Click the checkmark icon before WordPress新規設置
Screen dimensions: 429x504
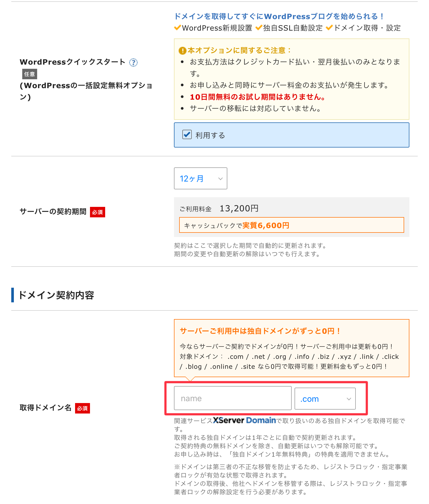click(x=178, y=27)
